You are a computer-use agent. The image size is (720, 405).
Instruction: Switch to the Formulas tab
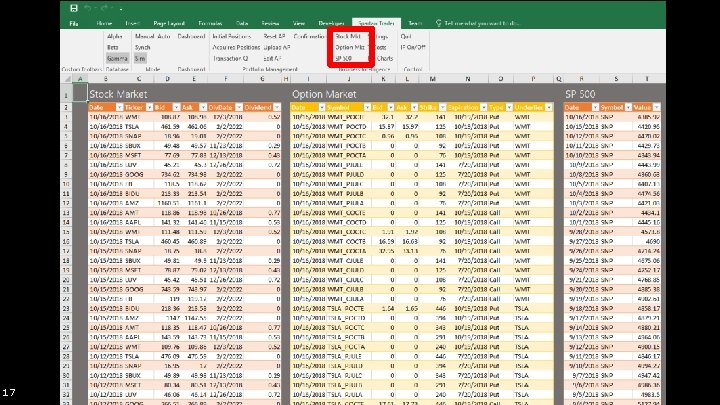210,23
